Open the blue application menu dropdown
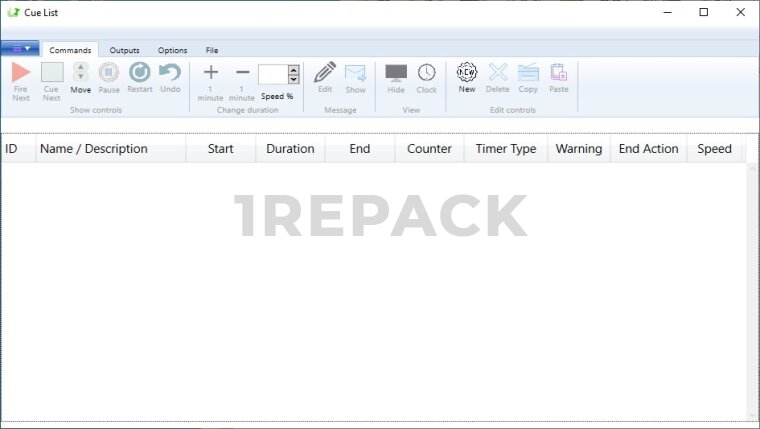Image resolution: width=760 pixels, height=429 pixels. coord(20,49)
